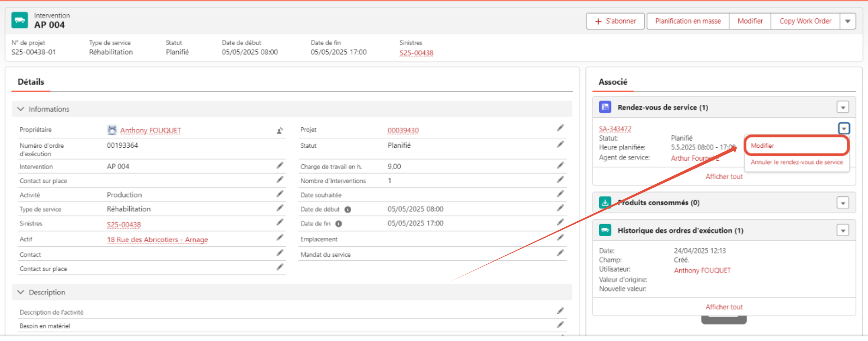Open the S25-00438 link in Informations section
868x341 pixels.
[124, 225]
